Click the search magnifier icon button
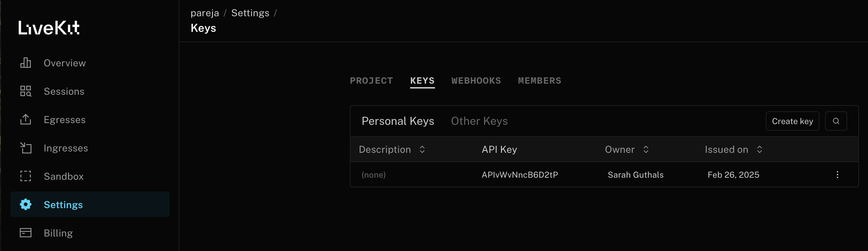 (836, 121)
